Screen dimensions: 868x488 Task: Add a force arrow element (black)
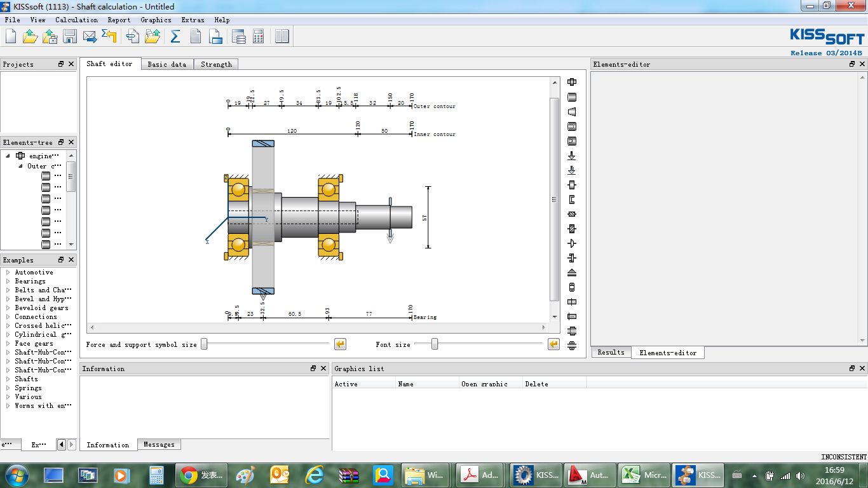tap(572, 156)
